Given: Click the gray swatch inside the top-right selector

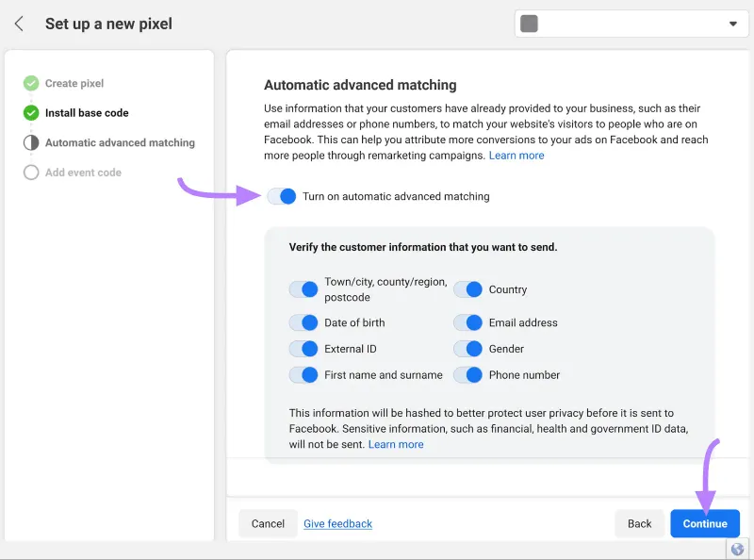Looking at the screenshot, I should click(529, 23).
